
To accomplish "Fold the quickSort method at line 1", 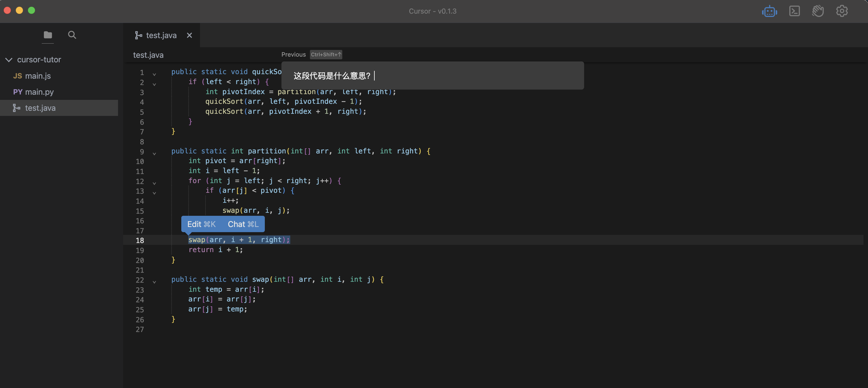I will [x=154, y=74].
